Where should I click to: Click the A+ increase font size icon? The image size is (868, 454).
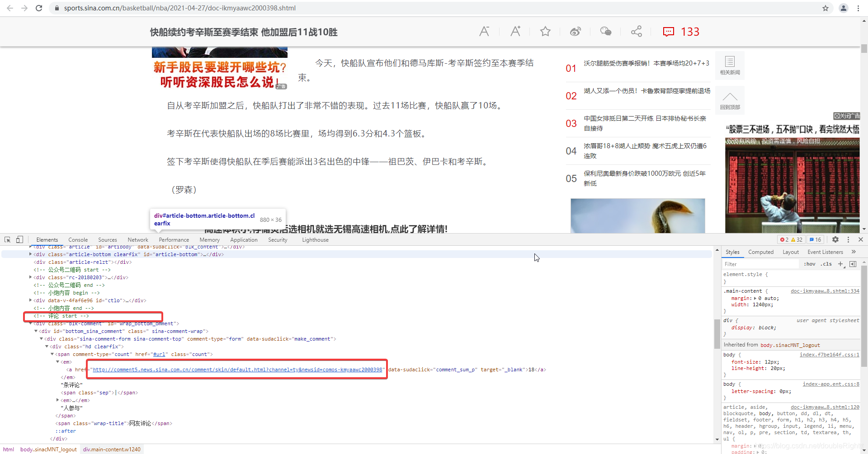click(x=515, y=31)
